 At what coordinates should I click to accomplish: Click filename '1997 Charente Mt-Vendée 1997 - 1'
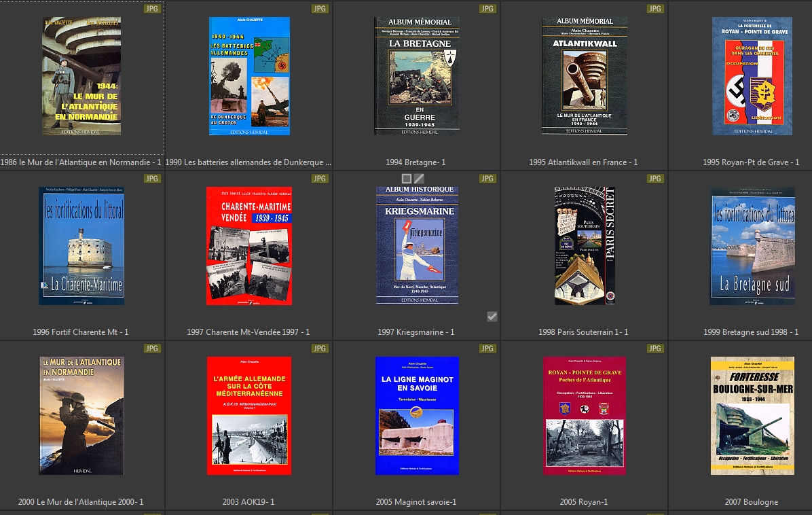point(248,332)
